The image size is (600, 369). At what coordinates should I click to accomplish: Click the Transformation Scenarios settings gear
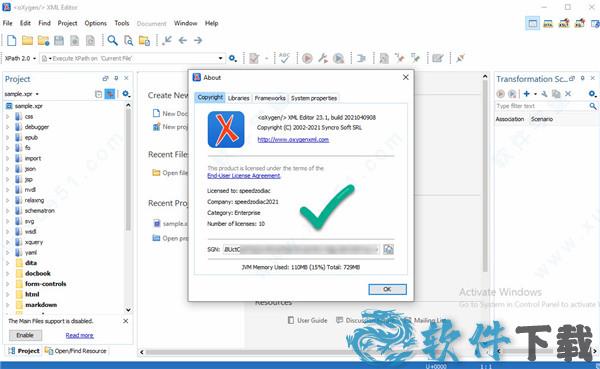[x=592, y=94]
